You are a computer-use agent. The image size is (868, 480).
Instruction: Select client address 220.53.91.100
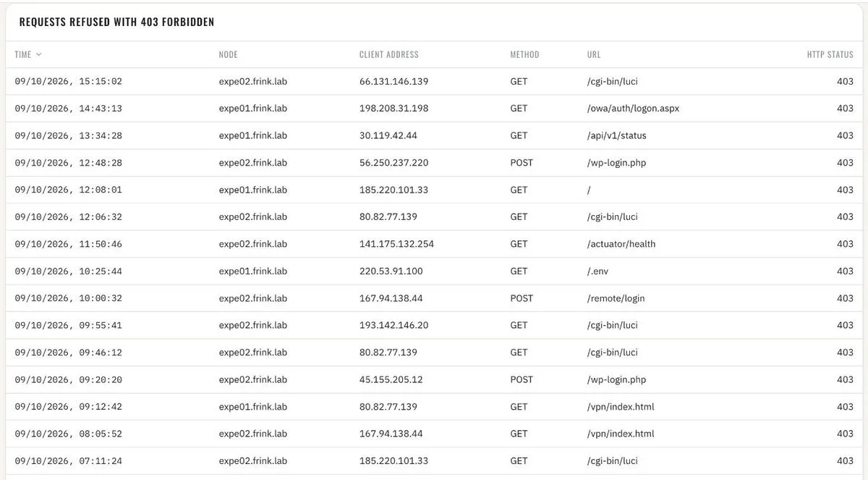click(391, 271)
